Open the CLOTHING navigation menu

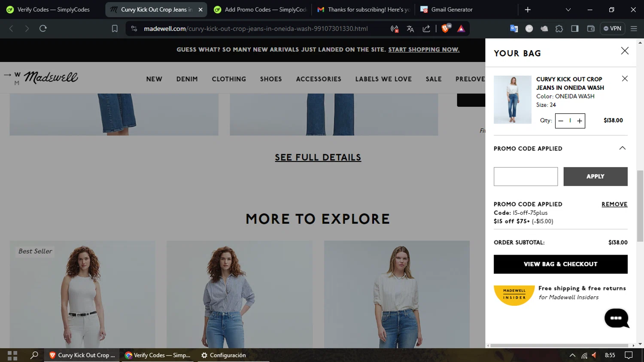[229, 79]
